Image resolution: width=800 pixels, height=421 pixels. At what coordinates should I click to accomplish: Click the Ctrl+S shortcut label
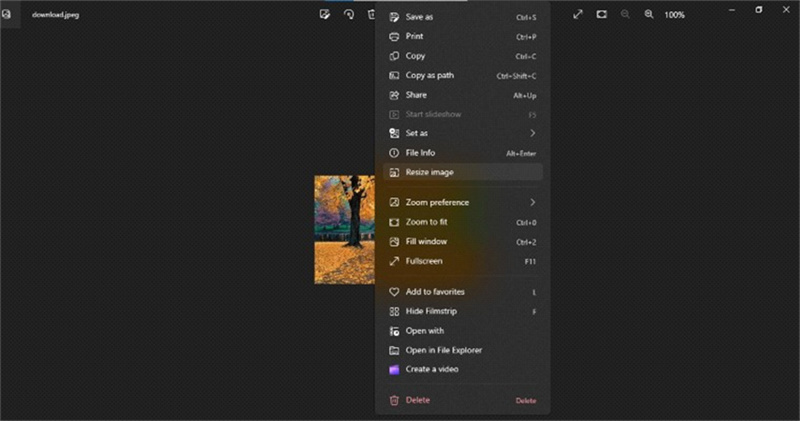coord(526,18)
